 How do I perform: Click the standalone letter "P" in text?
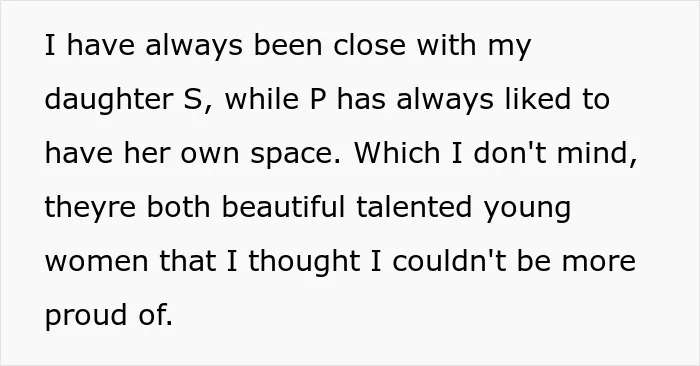tap(317, 99)
